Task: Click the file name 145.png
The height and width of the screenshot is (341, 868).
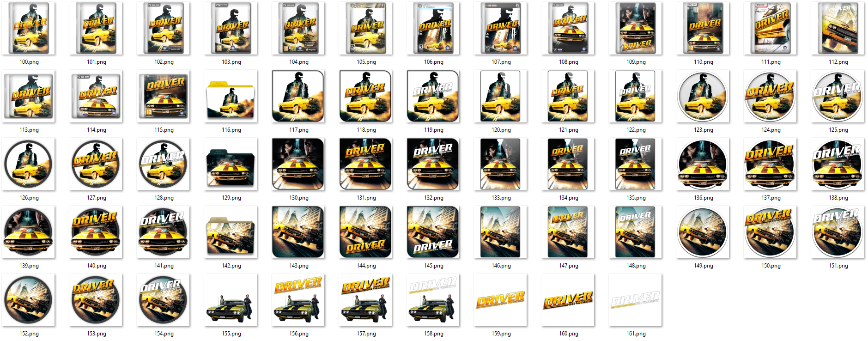Action: (x=434, y=266)
